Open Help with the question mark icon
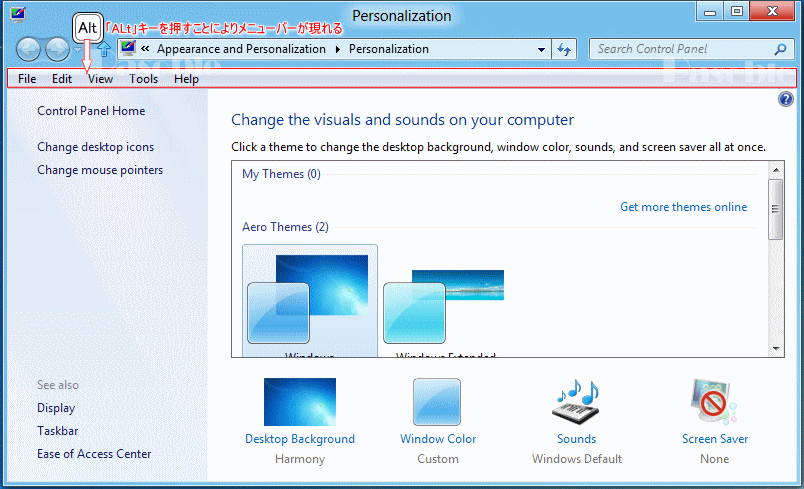The width and height of the screenshot is (804, 489). point(786,99)
